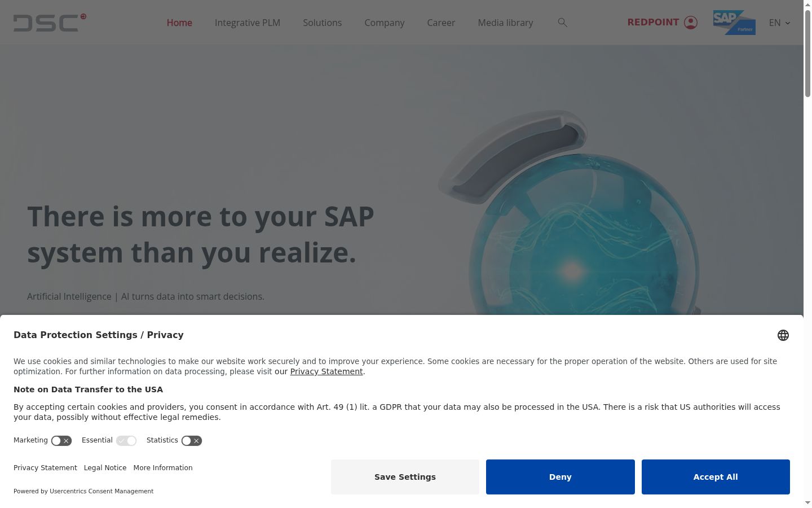Open the Integrative PLM menu
812x508 pixels.
tap(248, 23)
